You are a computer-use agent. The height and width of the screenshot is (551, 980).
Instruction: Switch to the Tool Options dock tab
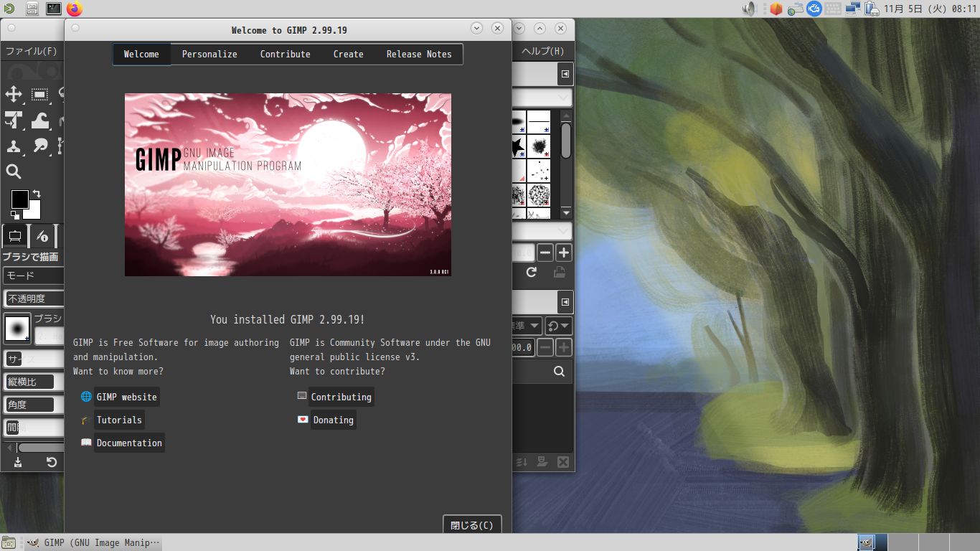coord(15,236)
